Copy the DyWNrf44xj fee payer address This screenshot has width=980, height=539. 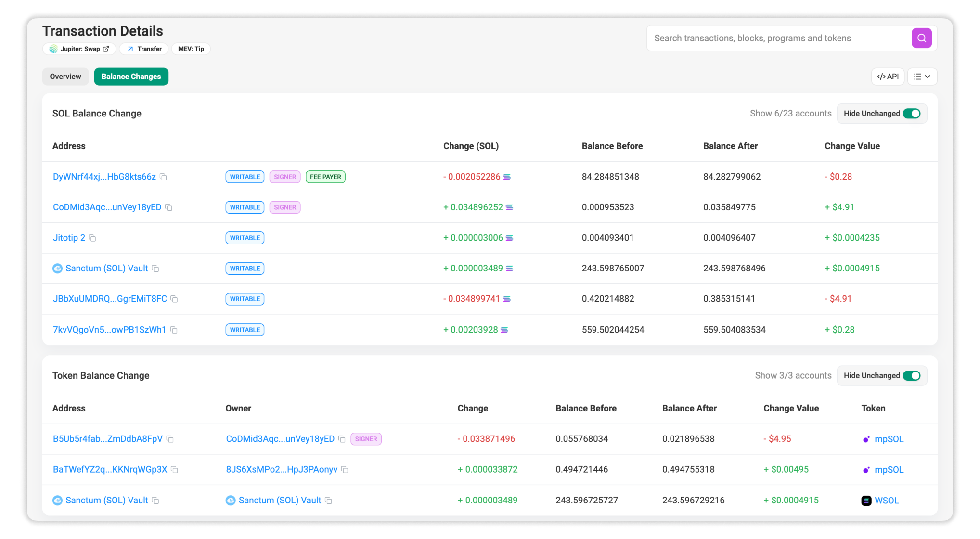coord(163,177)
